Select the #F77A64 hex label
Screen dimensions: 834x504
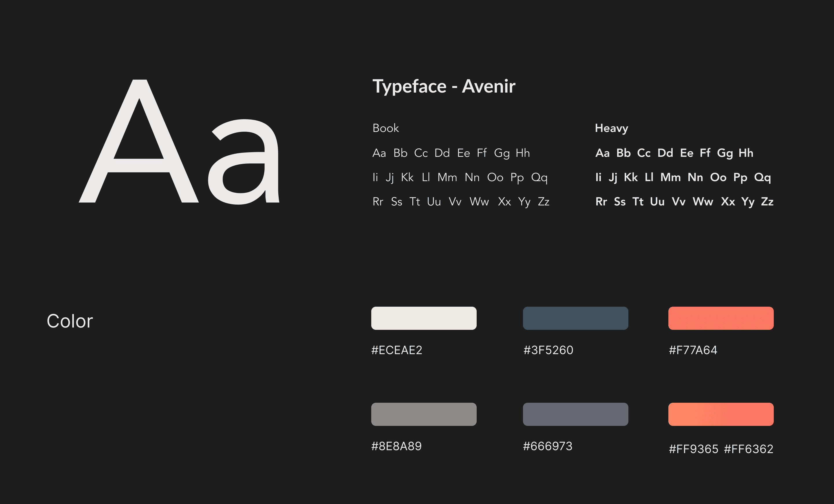point(693,350)
